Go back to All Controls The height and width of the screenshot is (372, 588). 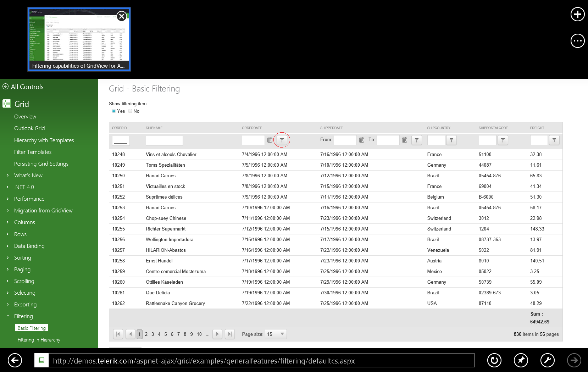23,87
